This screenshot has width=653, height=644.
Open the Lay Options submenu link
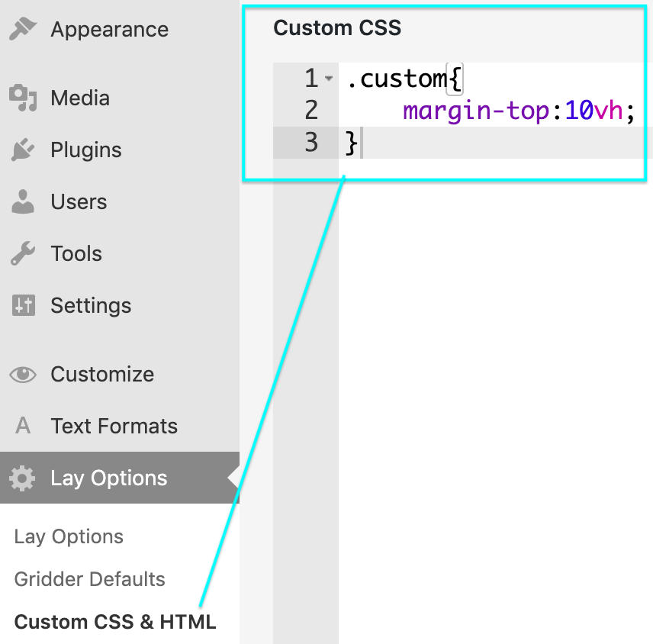69,536
